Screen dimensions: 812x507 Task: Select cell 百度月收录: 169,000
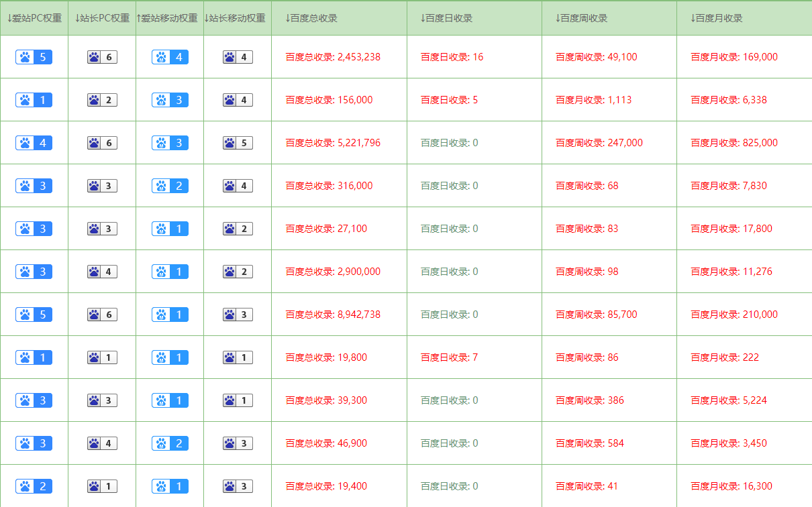pyautogui.click(x=734, y=57)
